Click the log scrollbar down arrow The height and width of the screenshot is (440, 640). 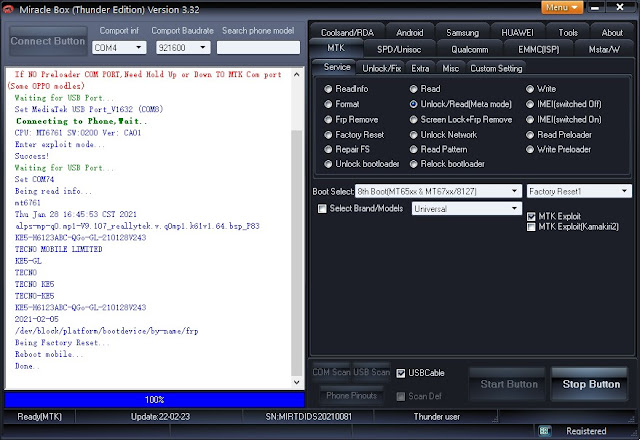297,382
